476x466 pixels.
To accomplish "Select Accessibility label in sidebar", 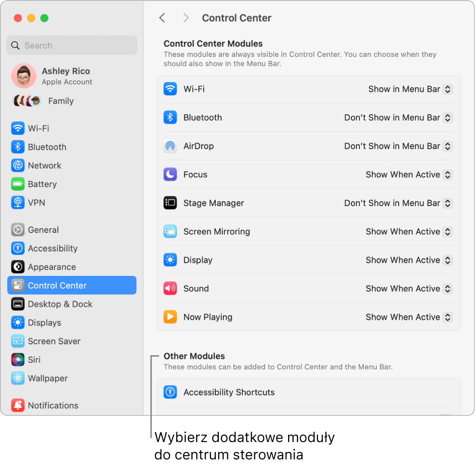I will [53, 248].
